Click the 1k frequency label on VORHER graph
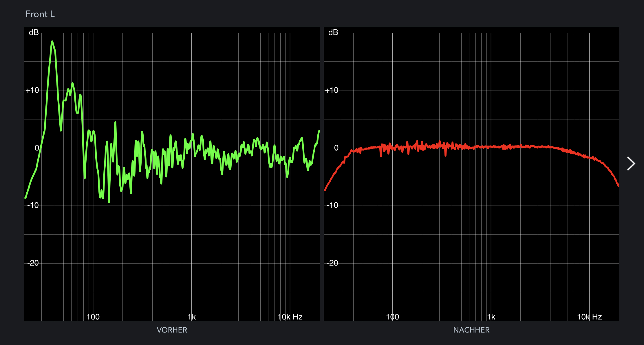 pyautogui.click(x=192, y=317)
